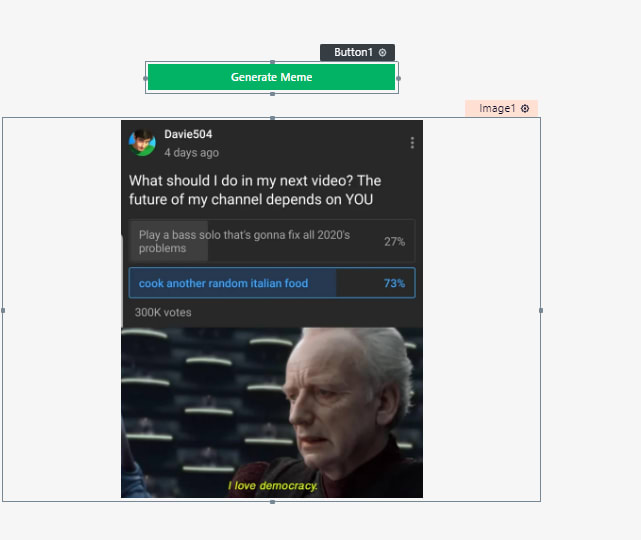Image resolution: width=641 pixels, height=540 pixels.
Task: Choose the 'Play a bass solo' poll option
Action: click(x=272, y=241)
